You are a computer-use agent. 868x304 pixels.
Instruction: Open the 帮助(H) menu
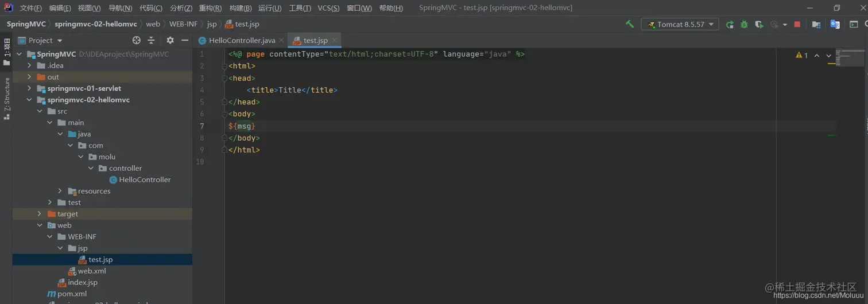pos(391,8)
